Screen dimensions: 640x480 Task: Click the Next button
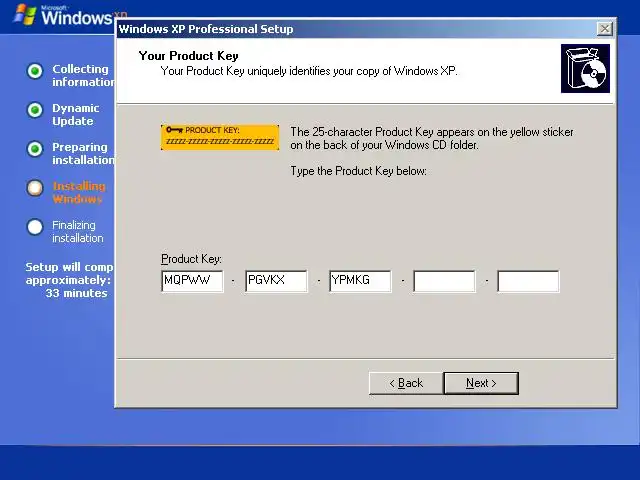pos(481,383)
